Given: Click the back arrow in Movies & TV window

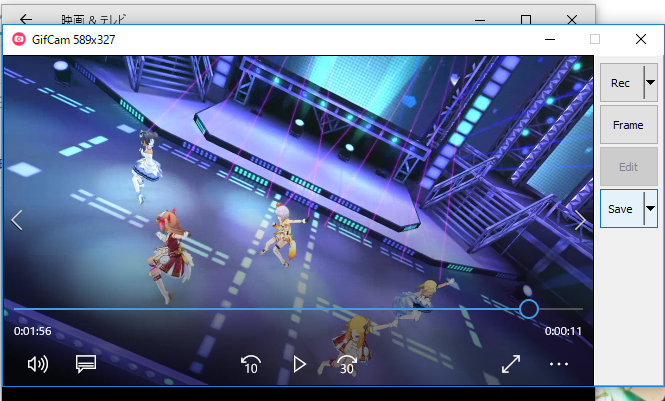Looking at the screenshot, I should (x=26, y=19).
